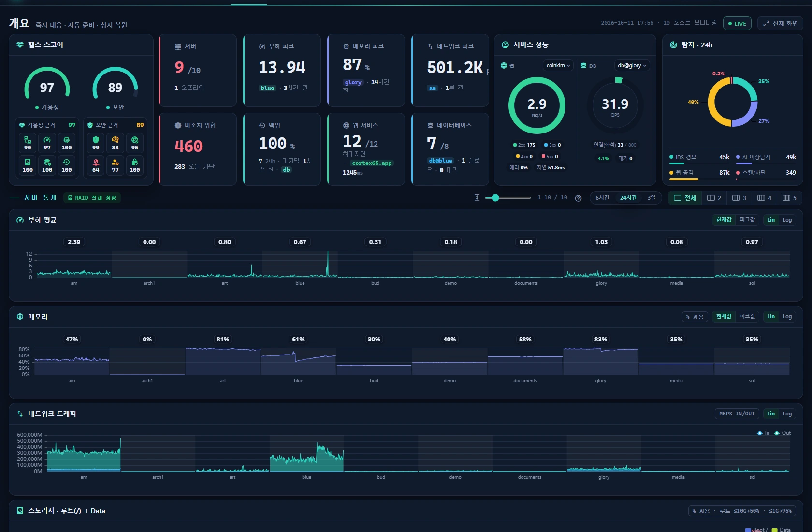Image resolution: width=812 pixels, height=532 pixels.
Task: Click the red location shield icon scoring 64
Action: (x=96, y=162)
